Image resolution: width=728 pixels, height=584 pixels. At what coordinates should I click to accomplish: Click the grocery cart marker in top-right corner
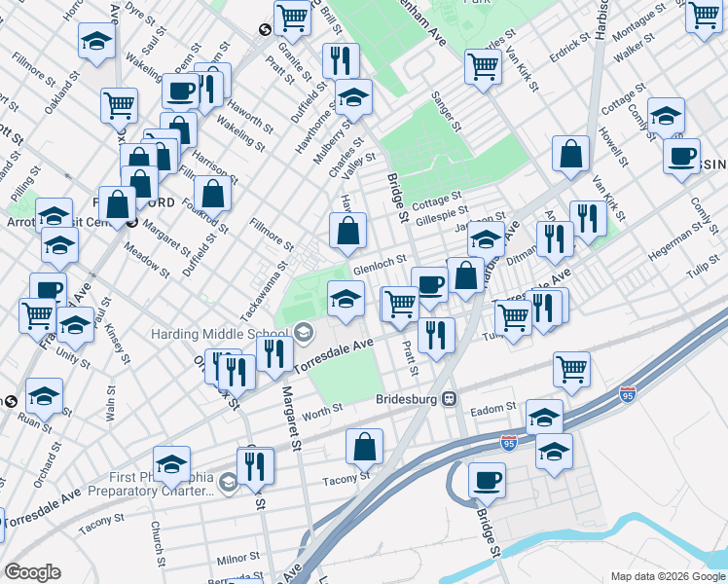coord(704,19)
